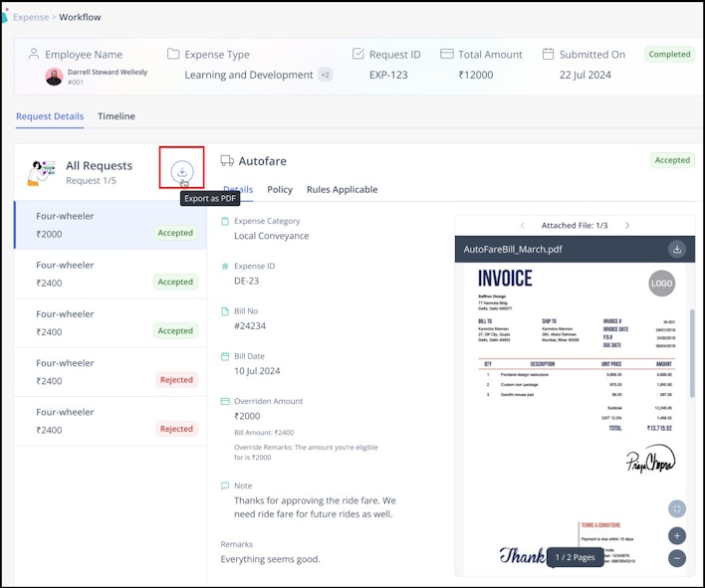The width and height of the screenshot is (705, 588).
Task: Open the invoice preview in fullscreen
Action: (x=677, y=509)
